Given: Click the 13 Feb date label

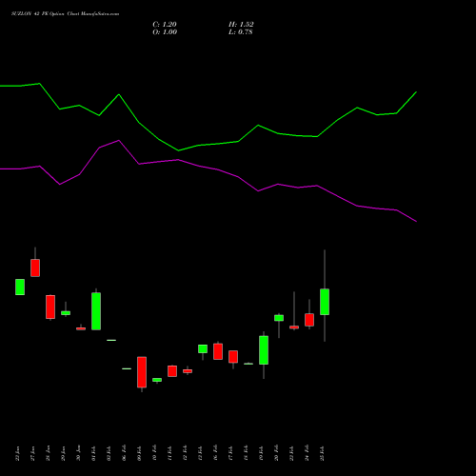Looking at the screenshot, I should 201,454.
